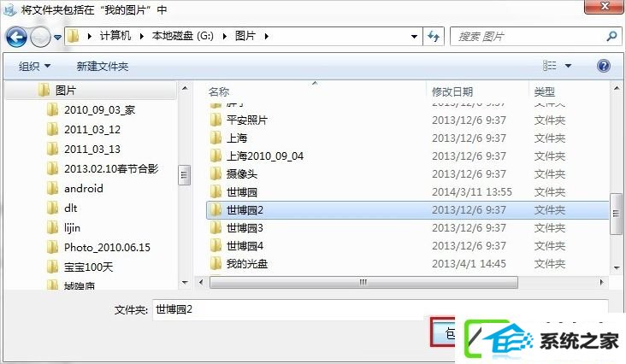Expand the view options dropdown arrow
This screenshot has height=364, width=626.
(568, 66)
